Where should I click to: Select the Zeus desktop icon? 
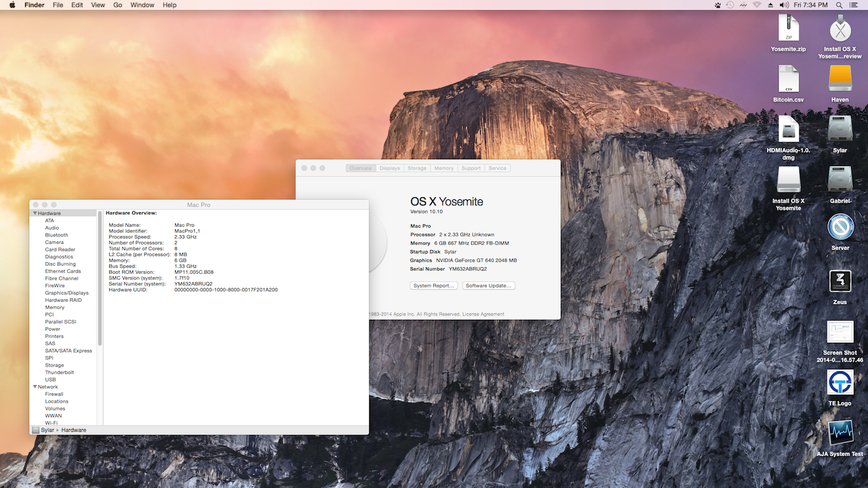840,281
